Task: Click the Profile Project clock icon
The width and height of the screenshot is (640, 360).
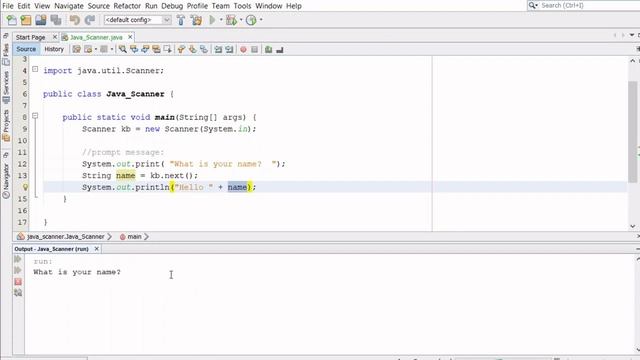Action: (x=251, y=20)
